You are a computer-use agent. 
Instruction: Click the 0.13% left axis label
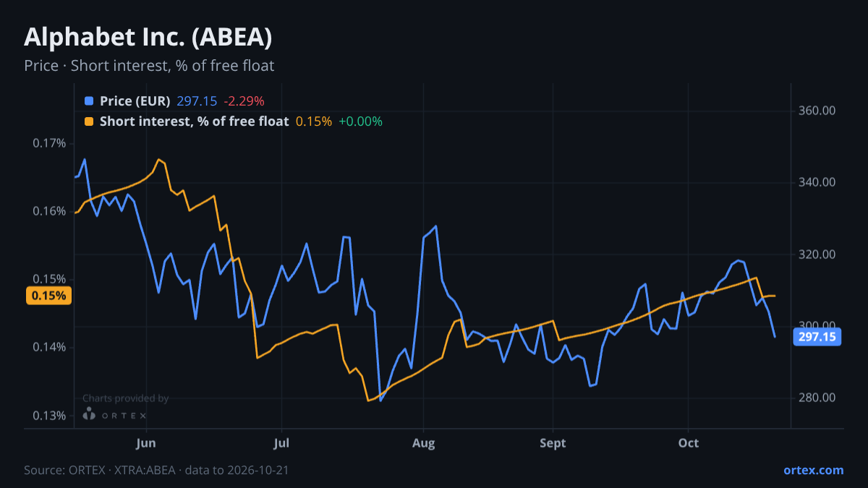pos(49,416)
